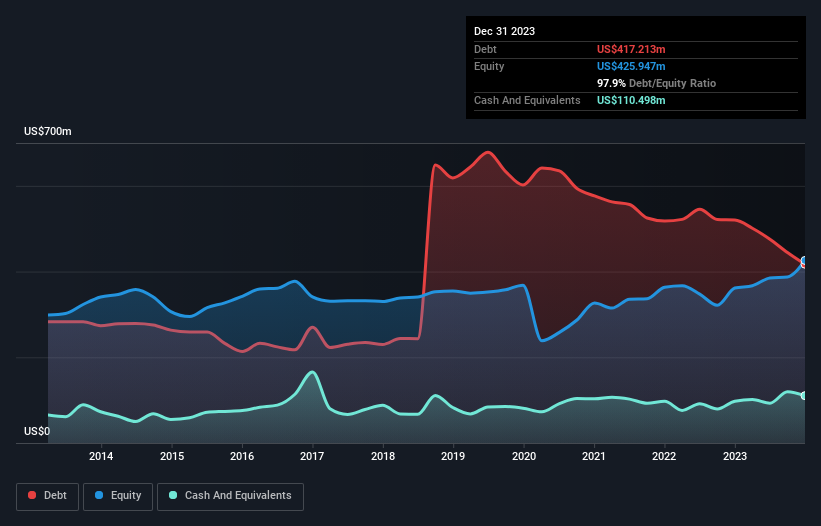Click the 2015 x-axis label

tap(172, 456)
